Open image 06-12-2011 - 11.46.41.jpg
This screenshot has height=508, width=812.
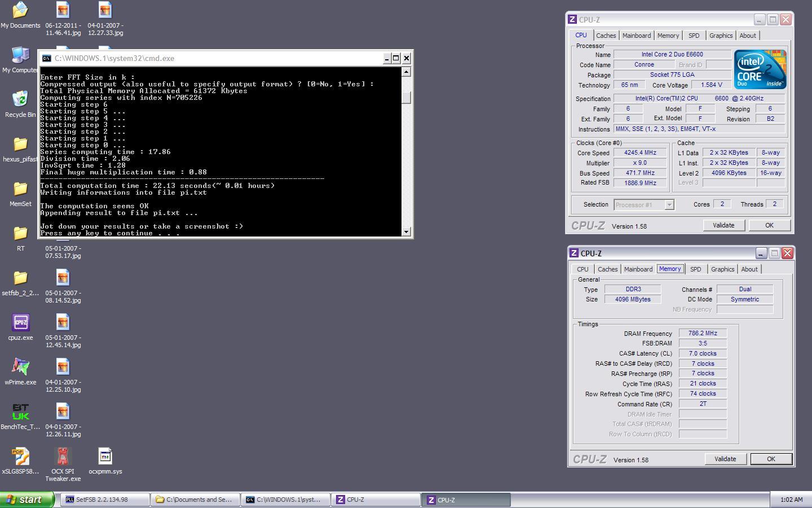click(63, 19)
